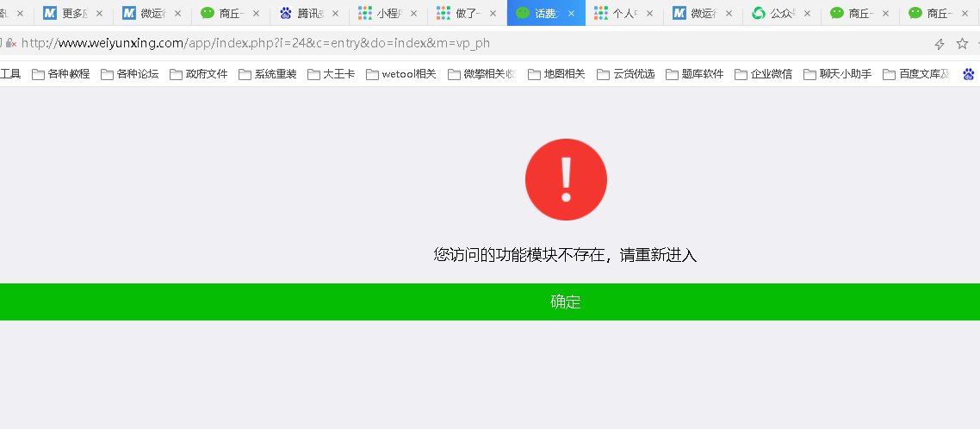Open the 工具 bookmarks folder

[10, 74]
